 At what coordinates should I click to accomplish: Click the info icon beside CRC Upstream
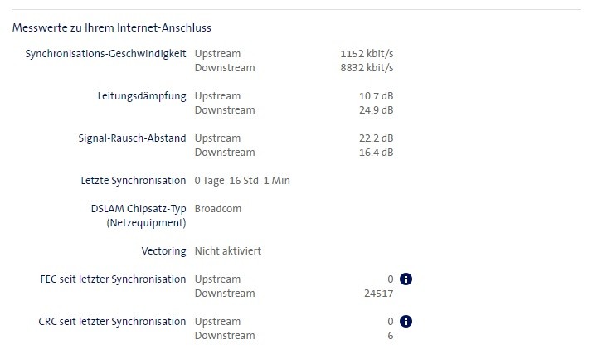tap(406, 322)
